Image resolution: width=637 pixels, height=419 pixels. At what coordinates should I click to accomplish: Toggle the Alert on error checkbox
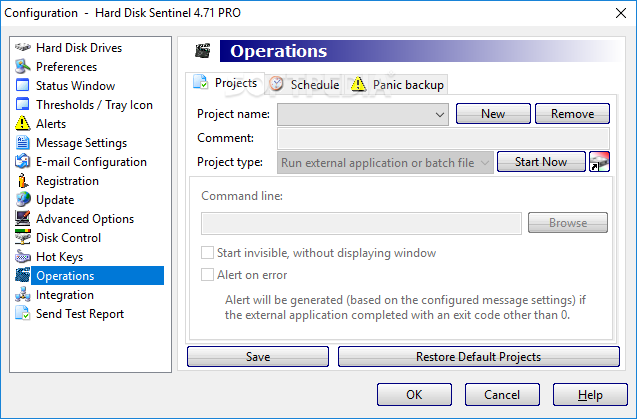(207, 275)
